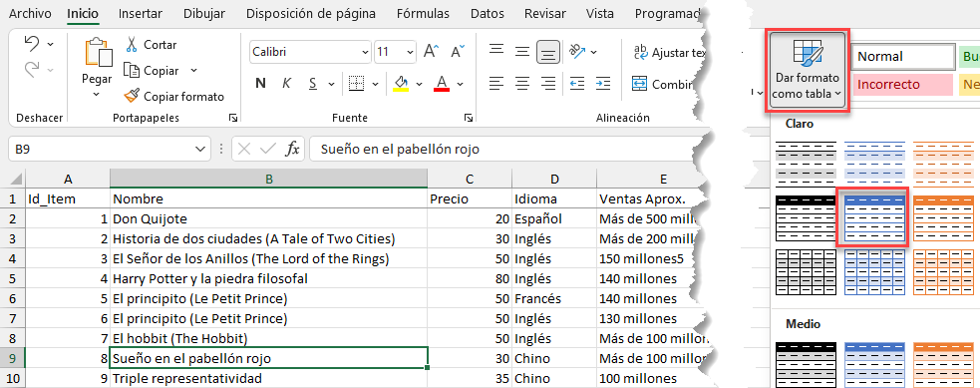Decrease font size with small A
This screenshot has height=388, width=980.
coord(458,52)
